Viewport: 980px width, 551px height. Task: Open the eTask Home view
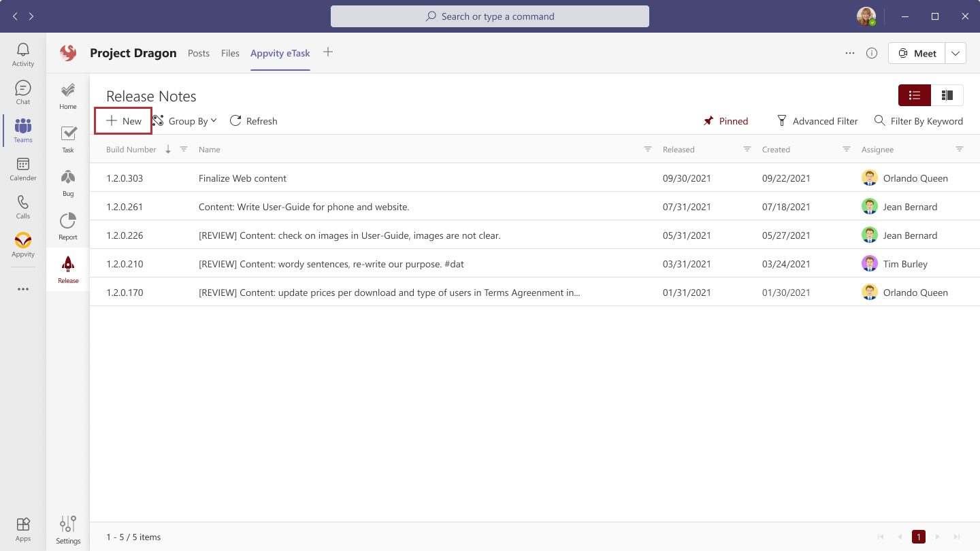point(67,95)
